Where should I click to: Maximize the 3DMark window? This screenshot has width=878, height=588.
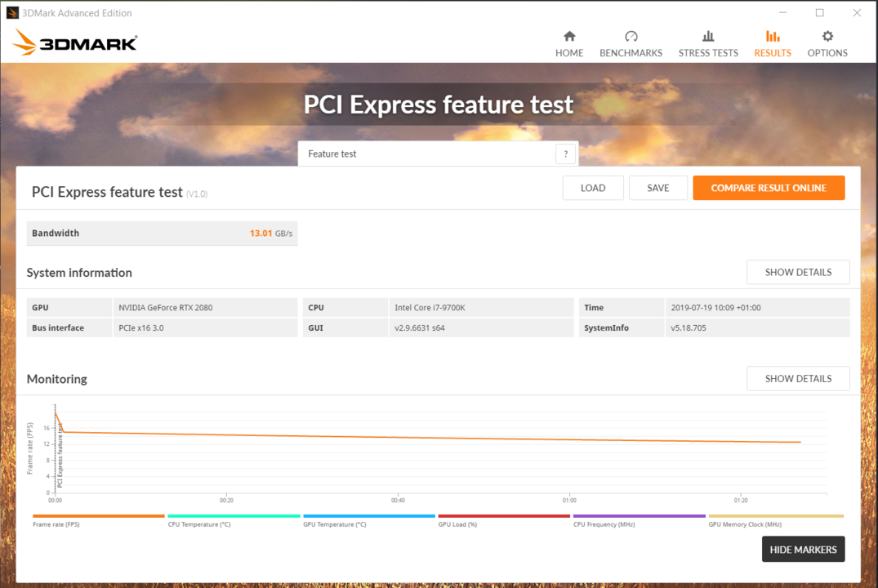820,12
